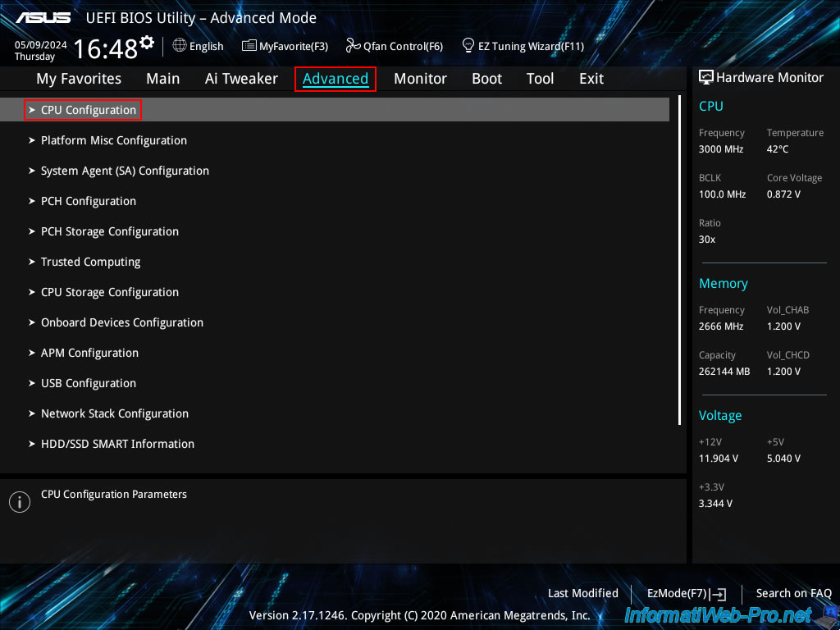This screenshot has width=840, height=630.
Task: Click the Hardware Monitor display icon
Action: (705, 77)
